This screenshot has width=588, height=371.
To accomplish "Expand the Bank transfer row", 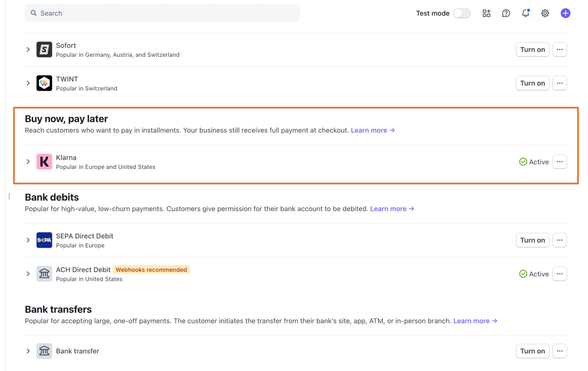I will [28, 351].
